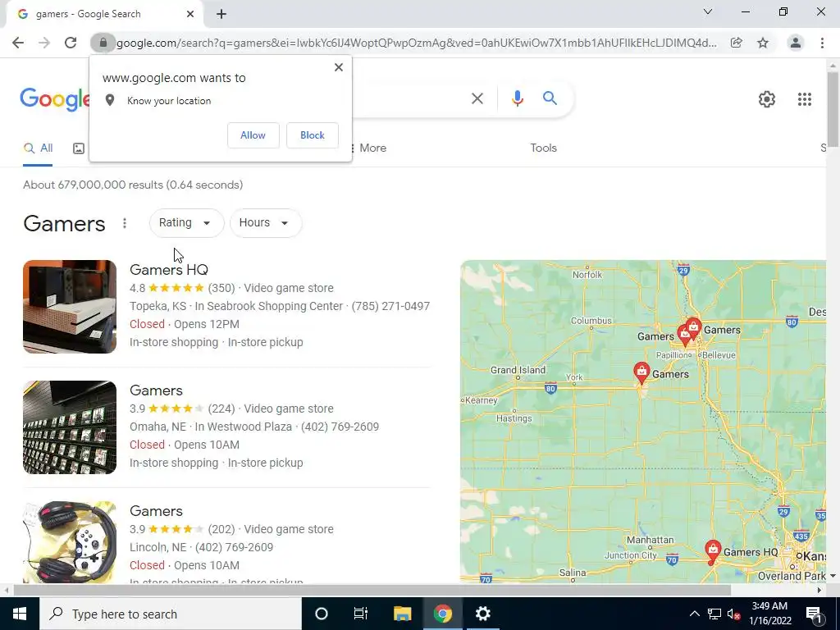Screen dimensions: 840x630
Task: Bookmark this tab with star icon
Action: 763,43
